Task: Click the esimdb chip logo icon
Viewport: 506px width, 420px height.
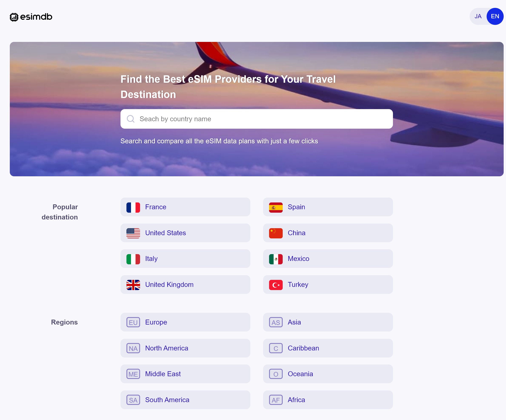Action: [x=14, y=17]
